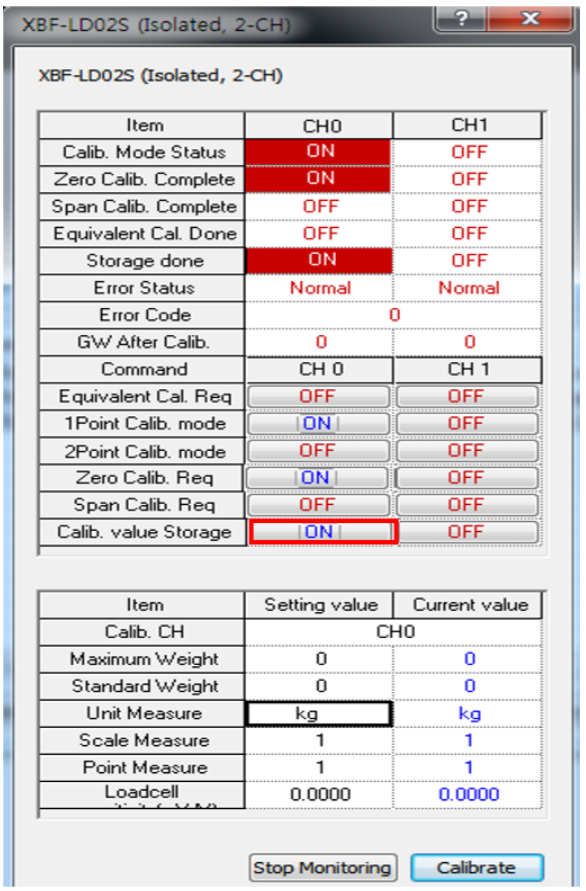Click the Setting value column header
Viewport: 586px width, 891px height.
319,605
